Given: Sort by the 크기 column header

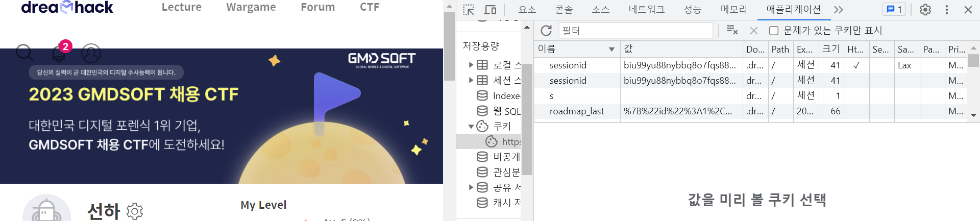Looking at the screenshot, I should tap(831, 49).
